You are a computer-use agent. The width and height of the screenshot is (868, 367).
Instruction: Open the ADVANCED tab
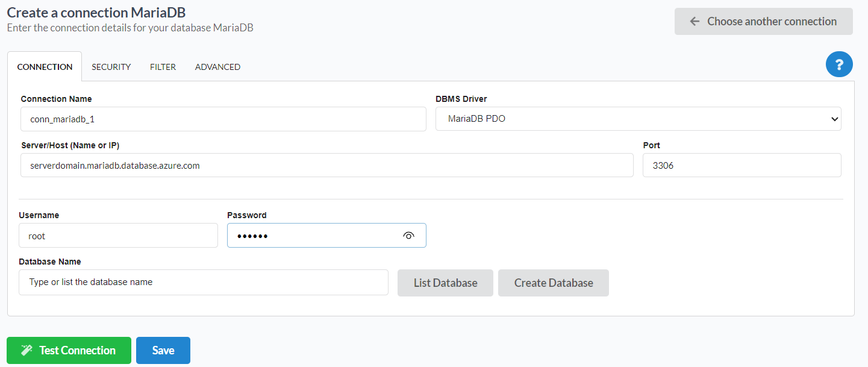point(217,66)
